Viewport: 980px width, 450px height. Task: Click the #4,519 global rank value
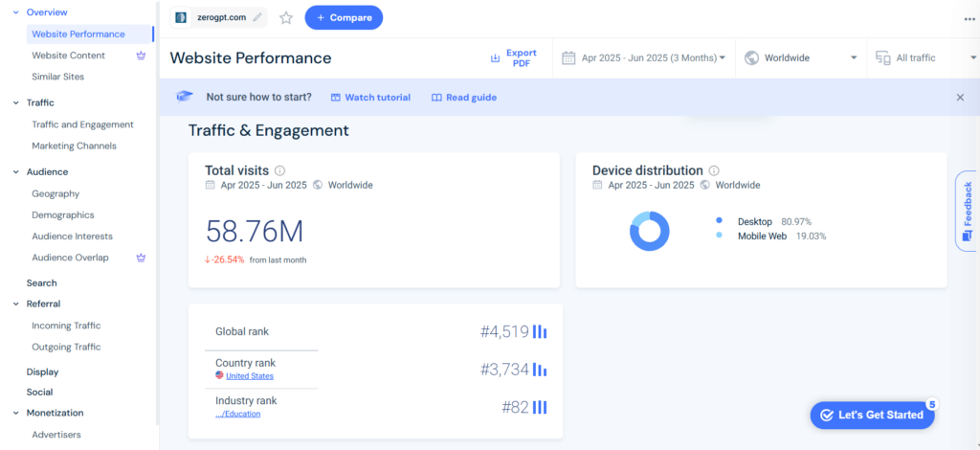click(504, 332)
